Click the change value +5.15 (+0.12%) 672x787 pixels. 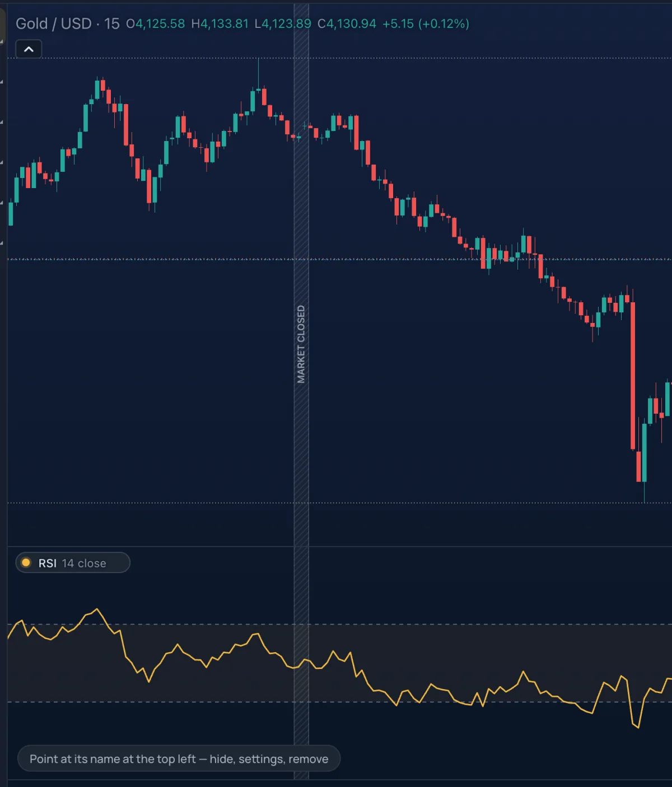[426, 24]
